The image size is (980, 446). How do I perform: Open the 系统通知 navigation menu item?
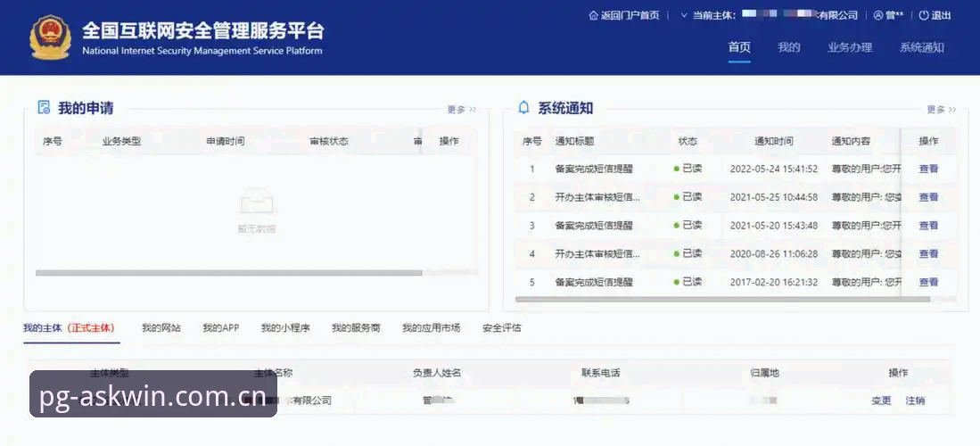click(x=922, y=47)
